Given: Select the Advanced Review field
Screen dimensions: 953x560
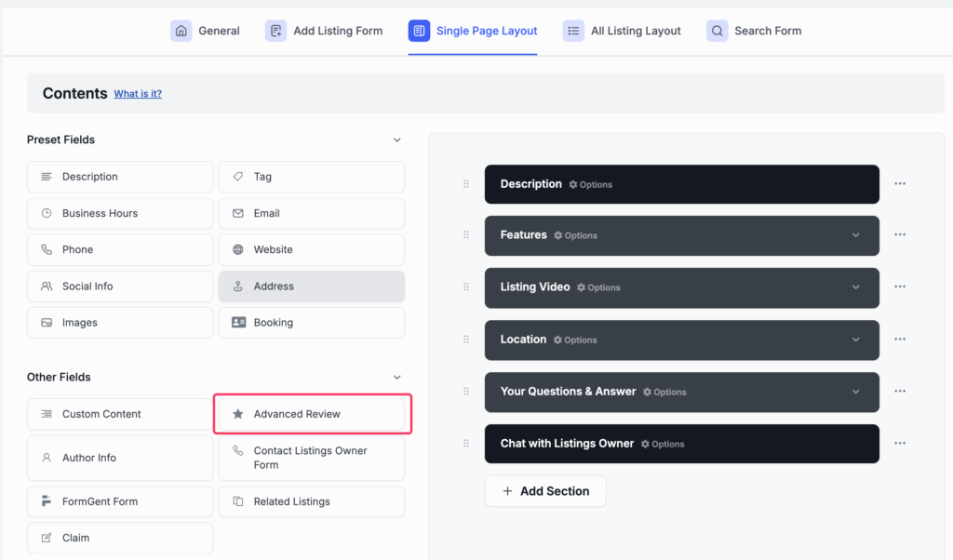Looking at the screenshot, I should pos(312,414).
